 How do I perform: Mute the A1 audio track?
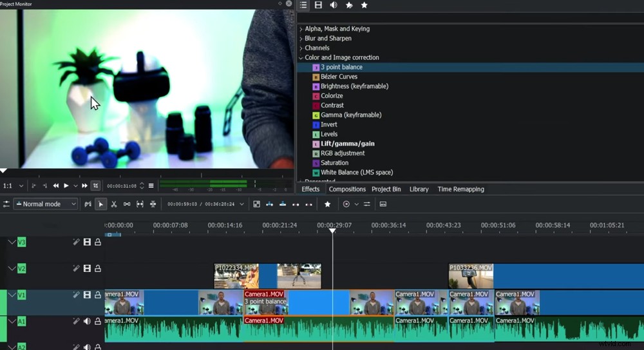(x=87, y=321)
